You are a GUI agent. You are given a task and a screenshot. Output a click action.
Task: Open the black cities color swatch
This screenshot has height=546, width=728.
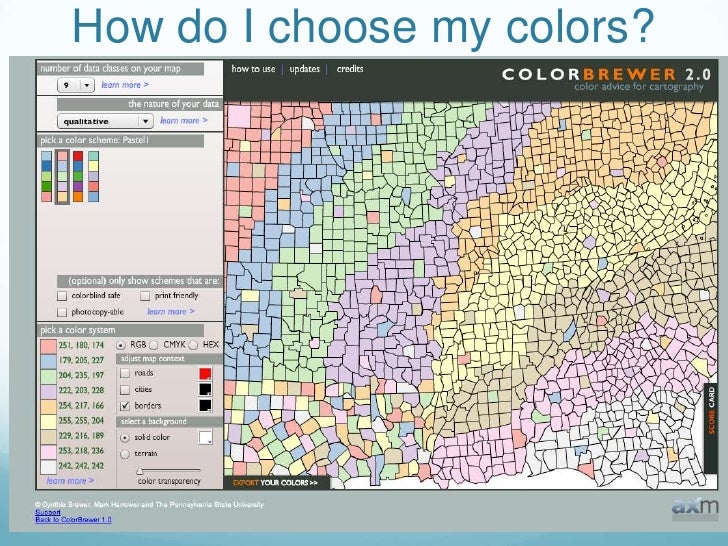click(205, 389)
